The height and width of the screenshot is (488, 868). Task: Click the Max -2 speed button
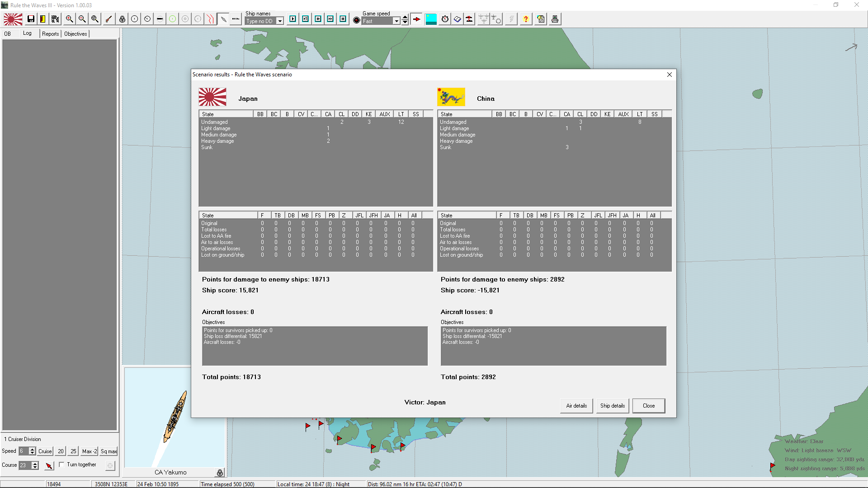[x=89, y=451]
